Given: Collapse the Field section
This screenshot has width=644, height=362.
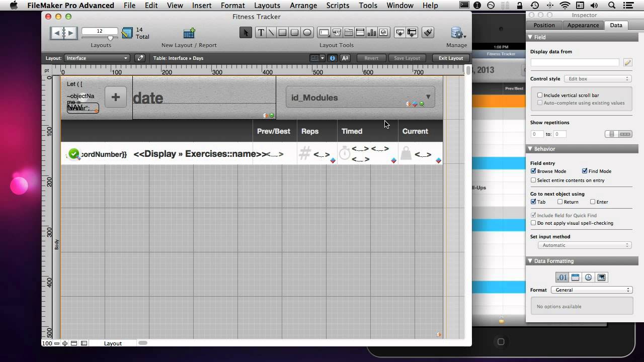Looking at the screenshot, I should click(x=530, y=37).
